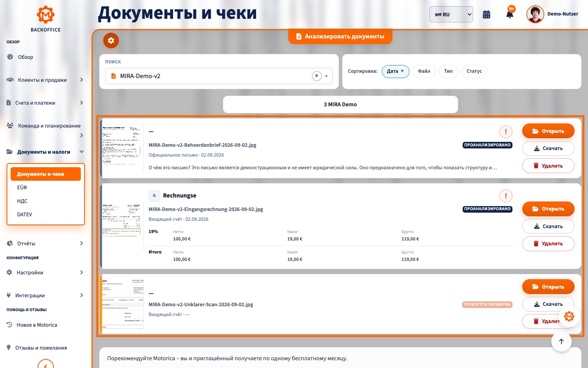Click the invoice icon for Счета
Image resolution: width=588 pixels, height=368 pixels.
coord(9,103)
